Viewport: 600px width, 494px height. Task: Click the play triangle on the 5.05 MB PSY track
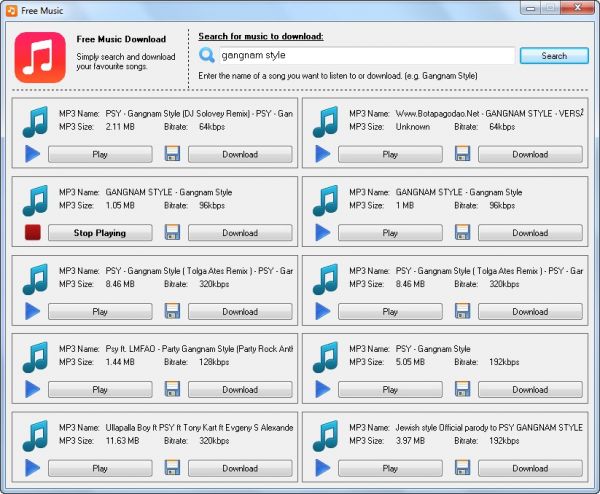pos(323,389)
